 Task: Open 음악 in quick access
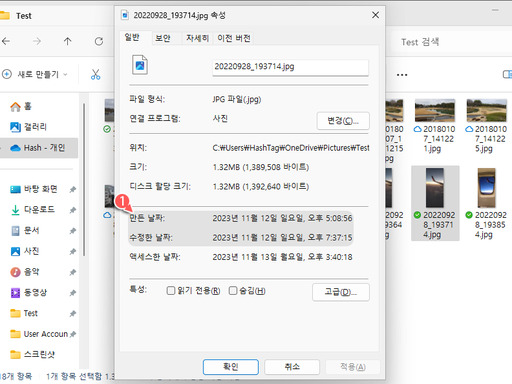(x=25, y=272)
